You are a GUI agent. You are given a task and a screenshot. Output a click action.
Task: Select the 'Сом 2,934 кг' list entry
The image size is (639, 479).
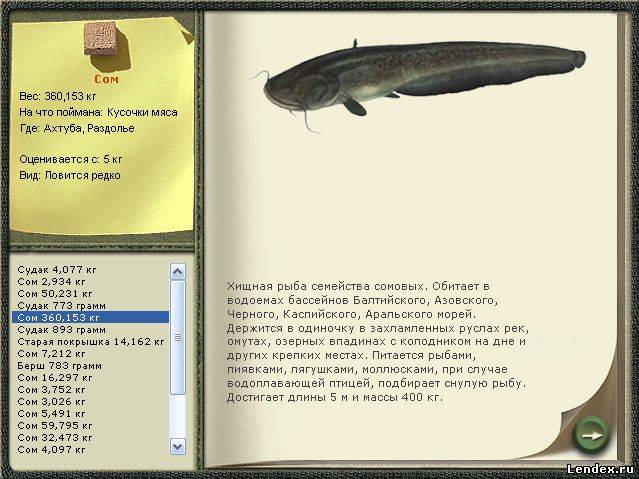51,282
